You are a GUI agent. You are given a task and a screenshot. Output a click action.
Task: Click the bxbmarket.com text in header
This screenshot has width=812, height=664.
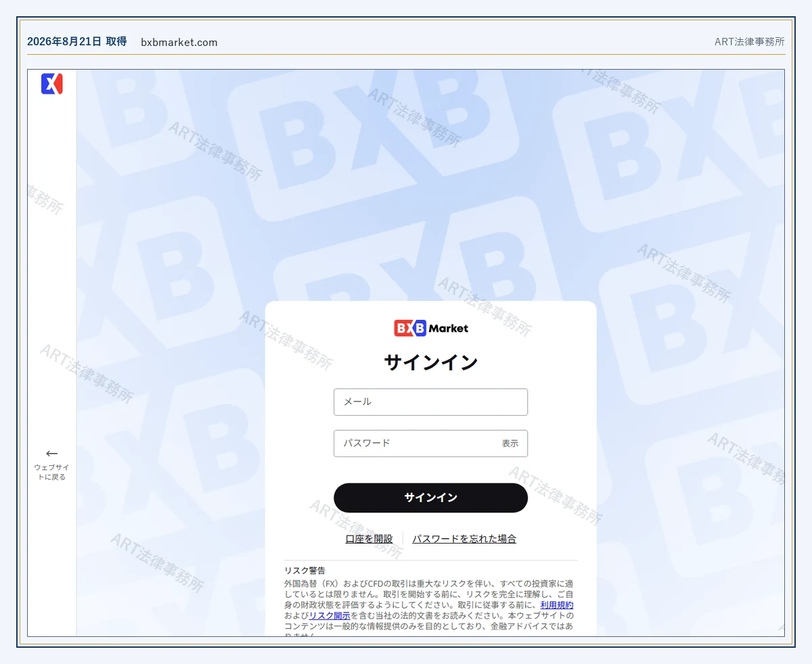pyautogui.click(x=179, y=42)
